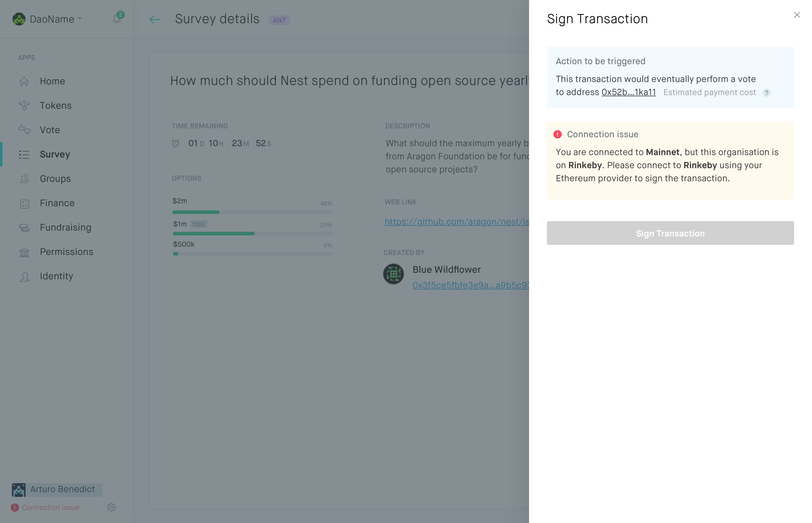Click the estimated payment cost help icon
812x523 pixels.
(767, 93)
